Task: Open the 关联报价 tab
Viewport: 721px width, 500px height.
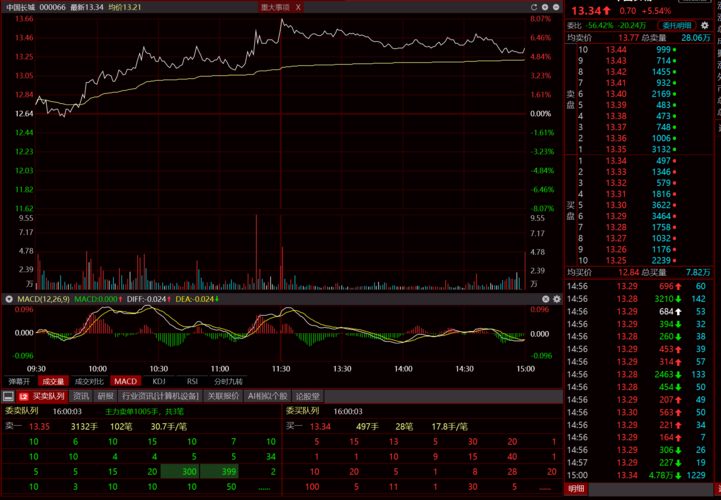Action: (223, 396)
